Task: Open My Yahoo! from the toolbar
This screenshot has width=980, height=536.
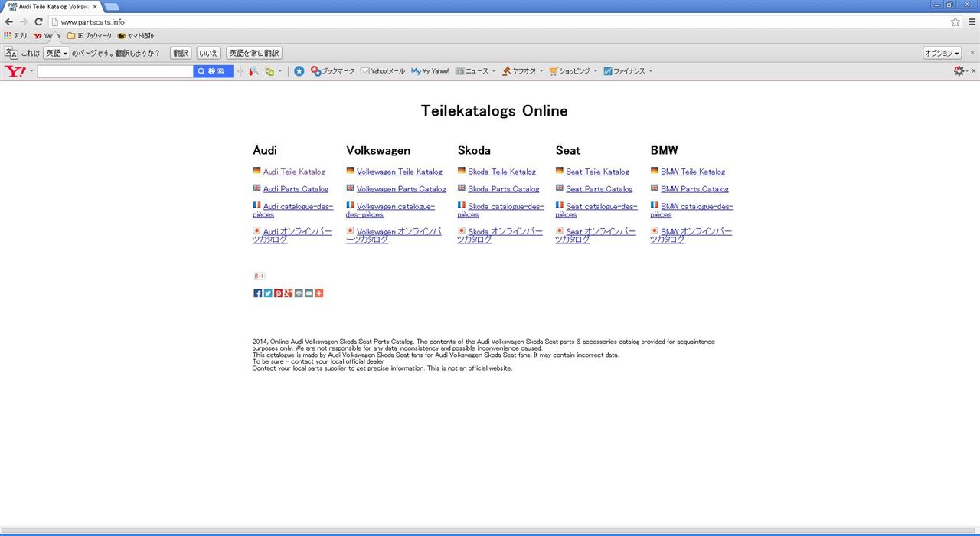Action: [x=430, y=71]
